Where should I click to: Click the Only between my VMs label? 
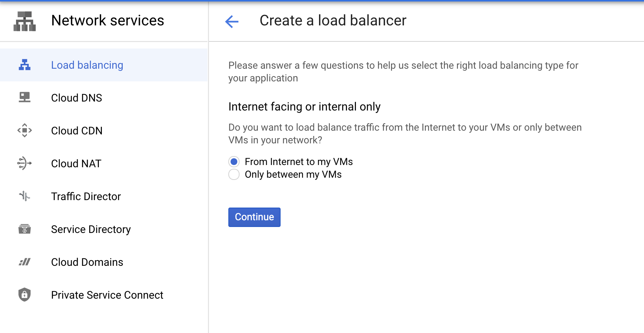click(x=293, y=174)
